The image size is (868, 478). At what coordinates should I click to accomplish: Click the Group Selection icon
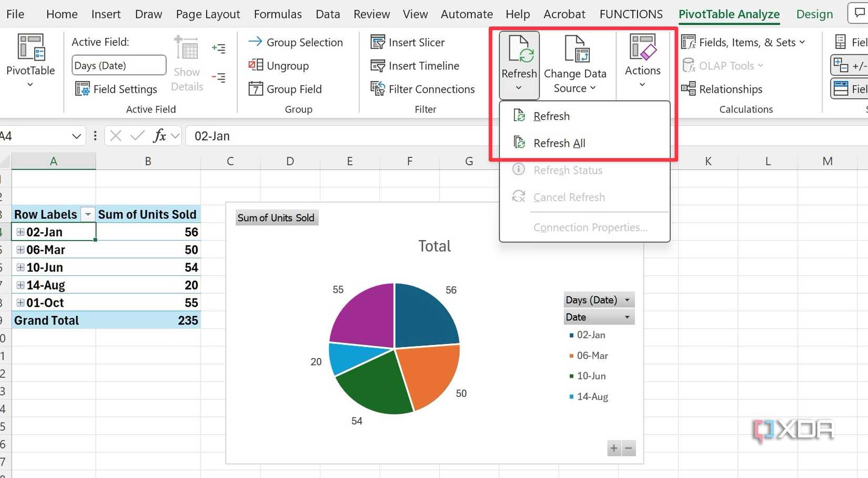tap(256, 42)
